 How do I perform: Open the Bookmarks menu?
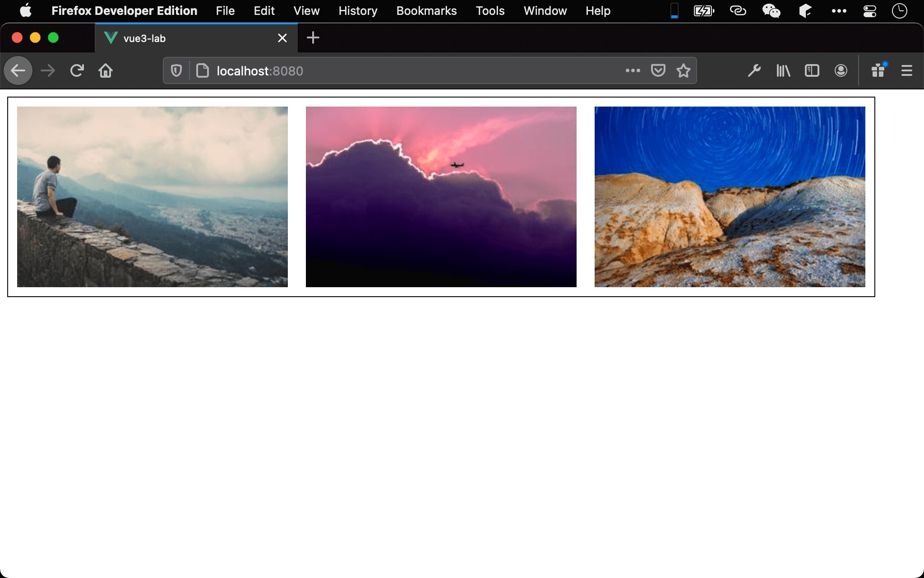click(426, 11)
